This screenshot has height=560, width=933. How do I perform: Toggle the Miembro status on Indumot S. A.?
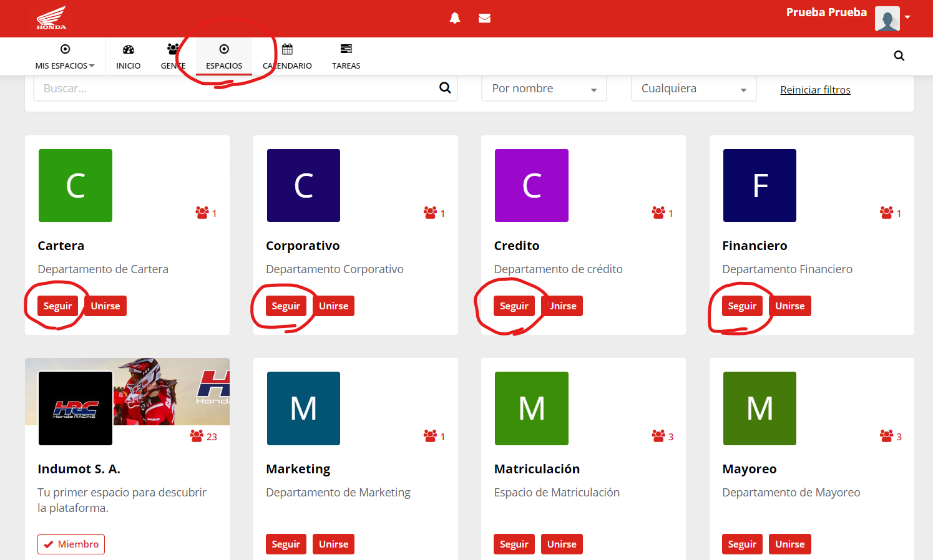pos(71,544)
